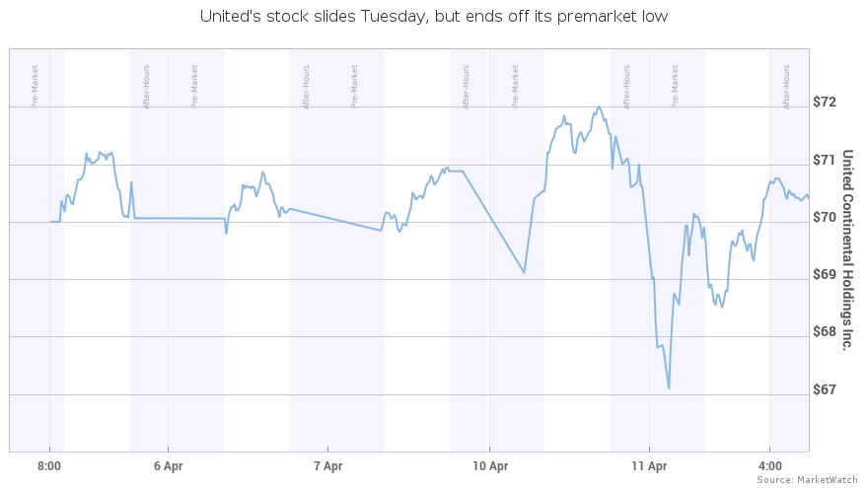Image resolution: width=868 pixels, height=488 pixels.
Task: Select the 8:00 x-axis label
Action: pos(49,466)
